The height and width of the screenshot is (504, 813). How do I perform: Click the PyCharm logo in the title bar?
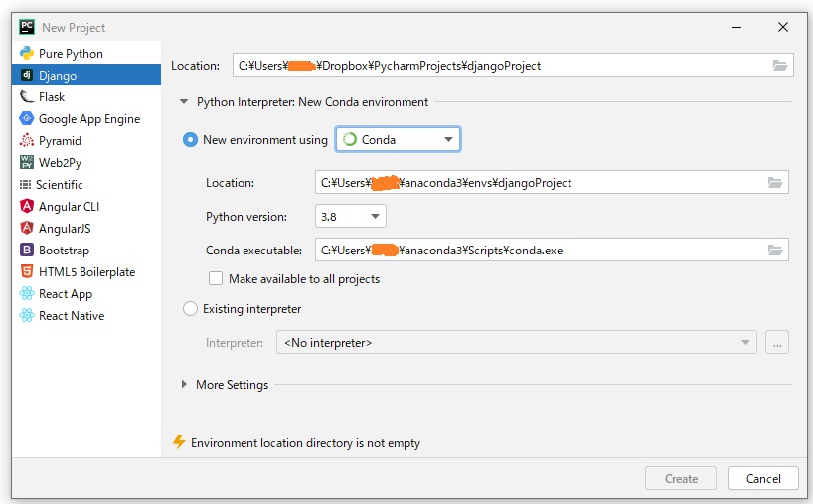click(x=27, y=27)
